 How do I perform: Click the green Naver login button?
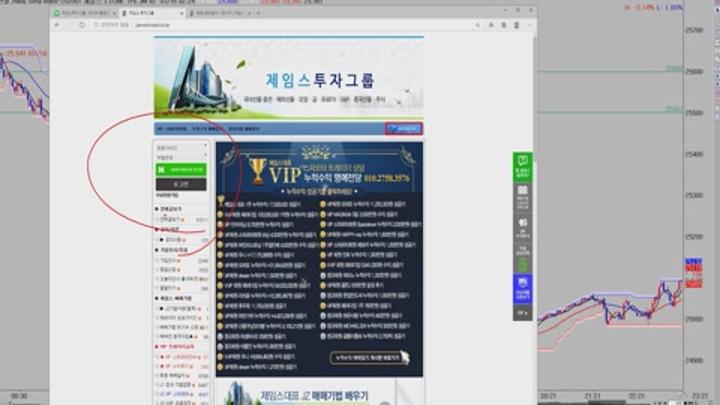click(x=181, y=170)
